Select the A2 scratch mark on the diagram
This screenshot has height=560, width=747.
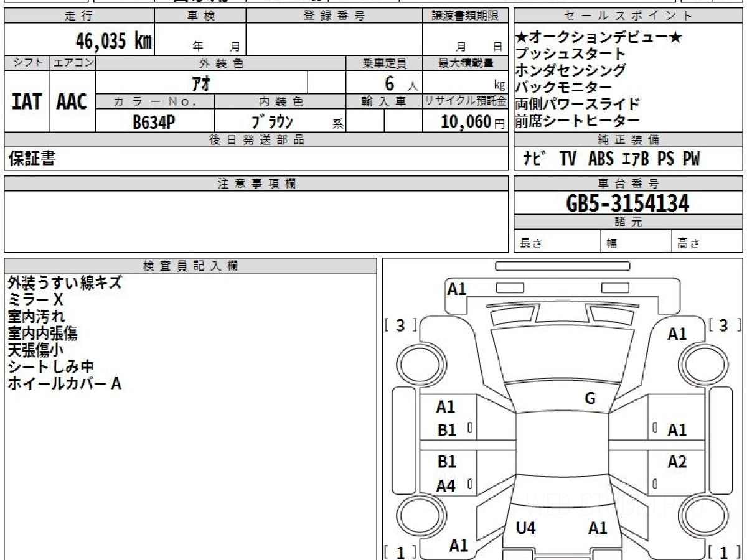pos(677,462)
